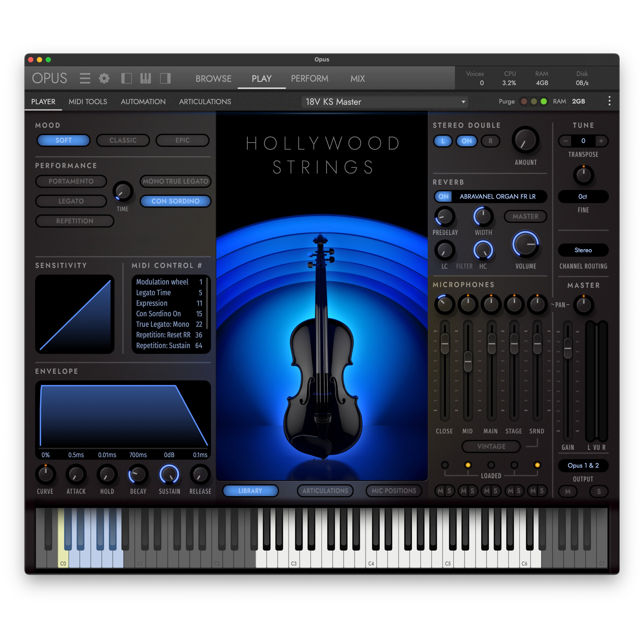The width and height of the screenshot is (644, 644).
Task: Click the reverb Volume knob
Action: [526, 244]
